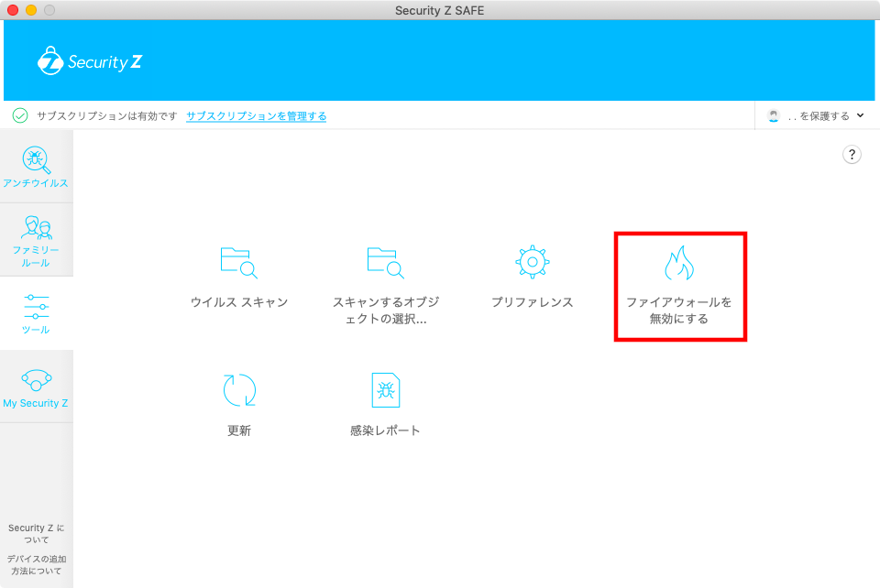Start ウイルス スキャン from the tools
Viewport: 880px width, 588px height.
point(238,262)
